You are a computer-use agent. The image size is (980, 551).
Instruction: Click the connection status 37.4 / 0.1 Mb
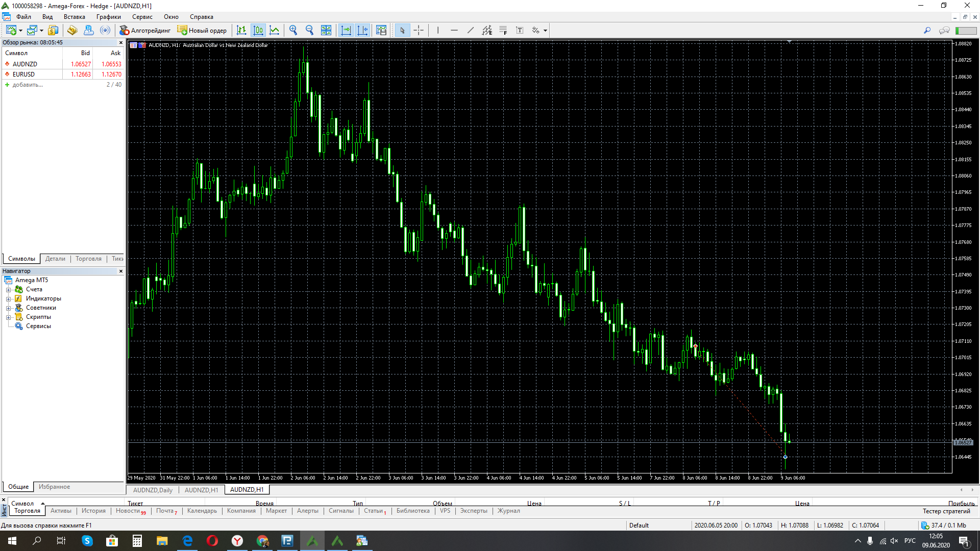(944, 525)
